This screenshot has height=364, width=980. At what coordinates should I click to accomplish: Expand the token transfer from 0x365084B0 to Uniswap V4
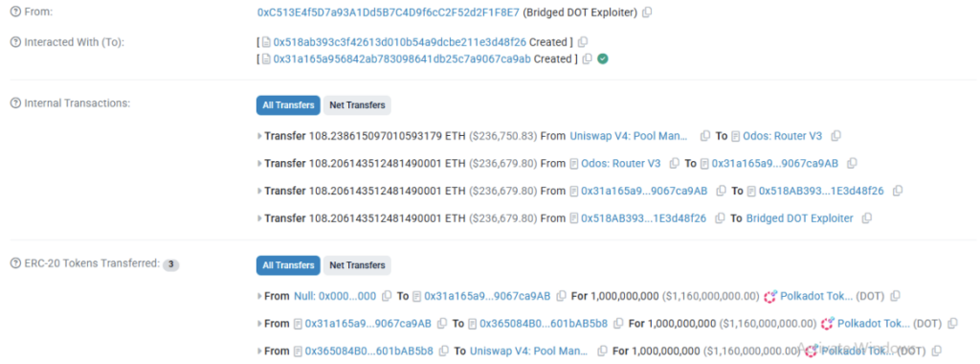coord(259,351)
